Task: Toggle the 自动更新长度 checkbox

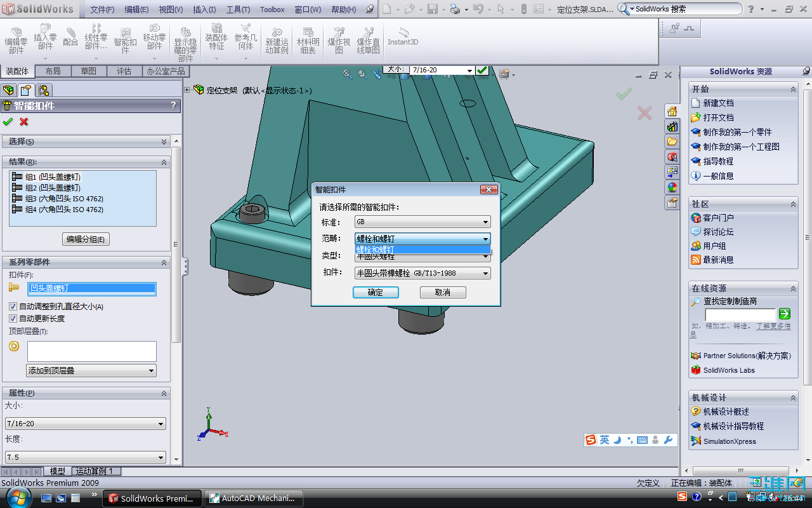Action: [x=13, y=318]
